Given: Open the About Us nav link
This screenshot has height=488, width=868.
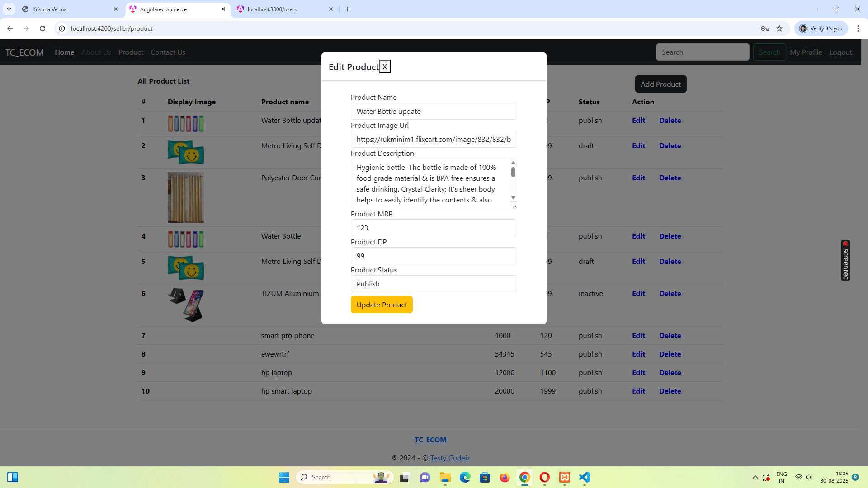Looking at the screenshot, I should 96,52.
